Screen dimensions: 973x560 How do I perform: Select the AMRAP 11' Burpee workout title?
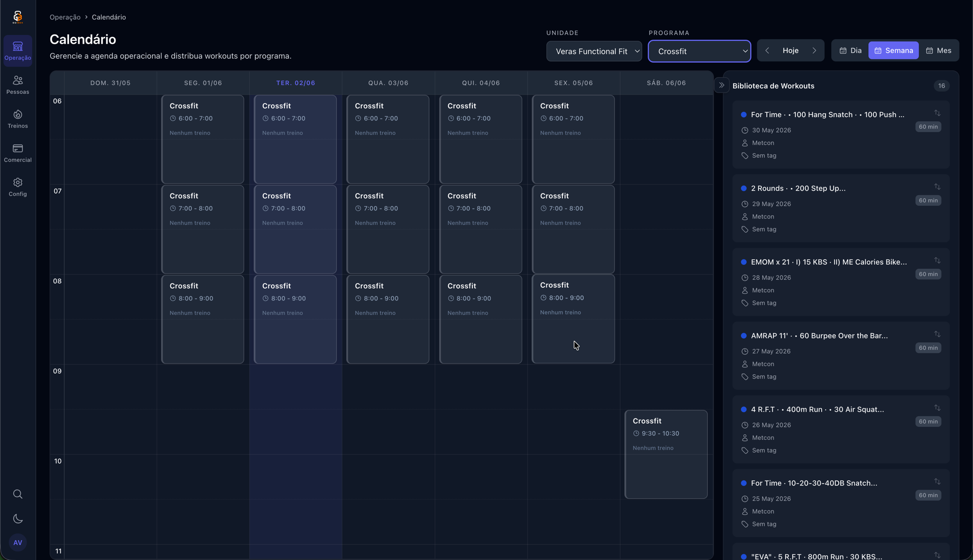pos(819,336)
